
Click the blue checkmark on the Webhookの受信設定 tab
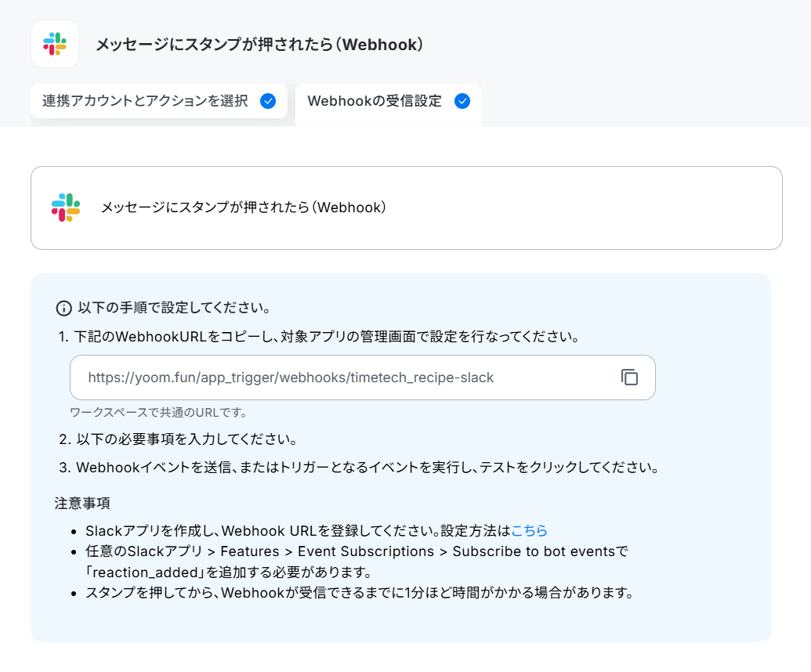point(462,101)
